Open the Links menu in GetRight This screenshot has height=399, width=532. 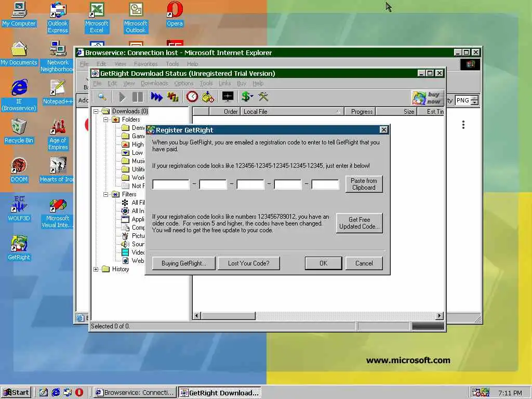[224, 84]
